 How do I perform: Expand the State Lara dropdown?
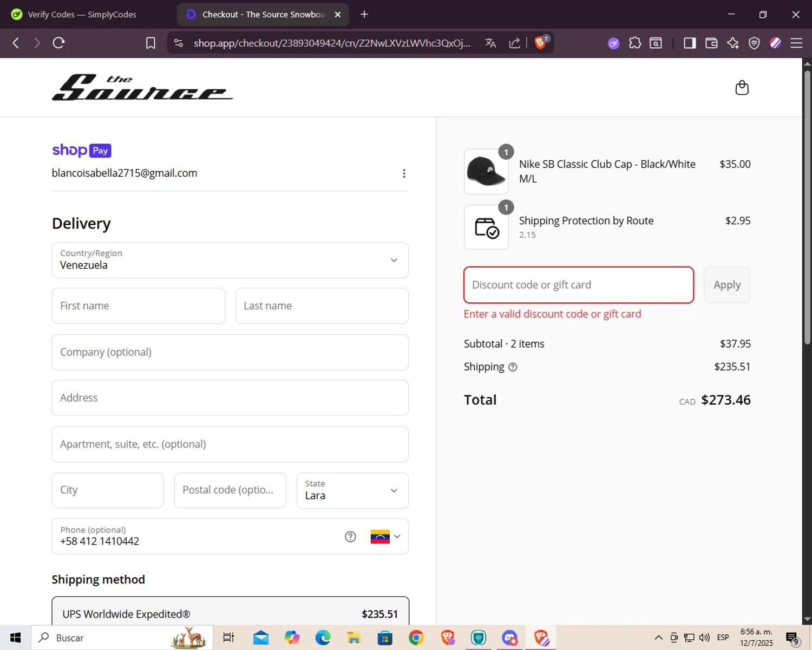click(352, 490)
